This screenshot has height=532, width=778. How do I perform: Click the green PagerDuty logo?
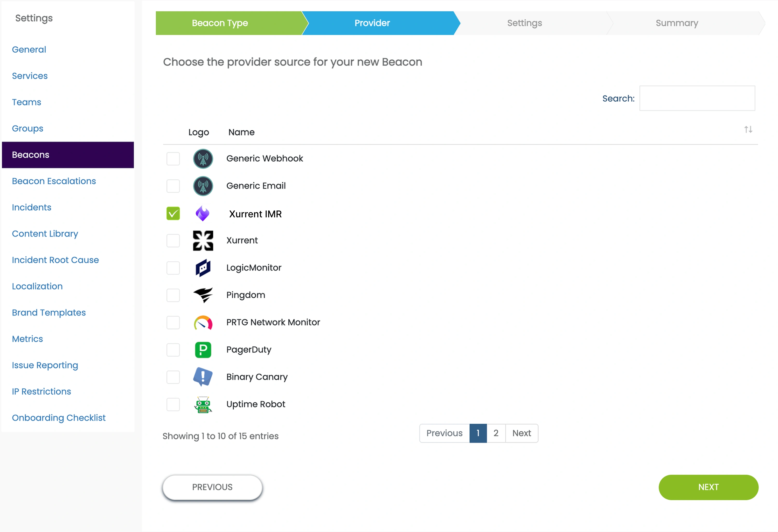coord(203,350)
